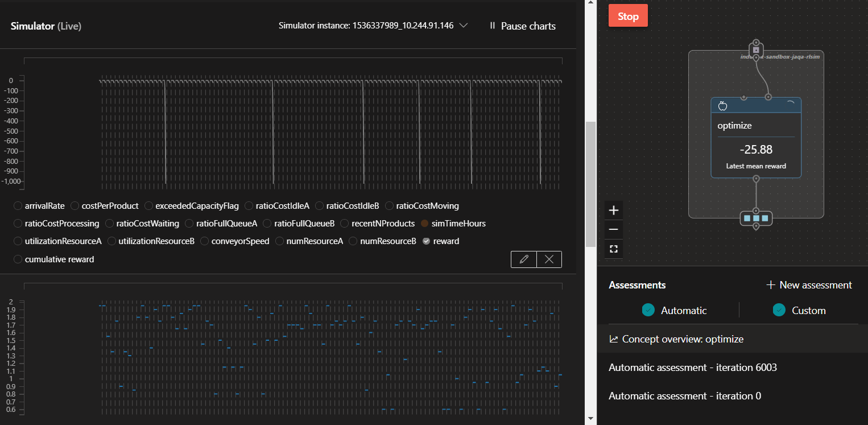Click the -25.88 mean reward value
The width and height of the screenshot is (868, 425).
(x=756, y=150)
